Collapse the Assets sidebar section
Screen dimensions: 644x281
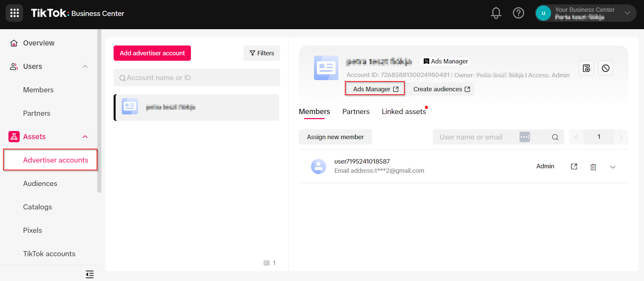[85, 137]
